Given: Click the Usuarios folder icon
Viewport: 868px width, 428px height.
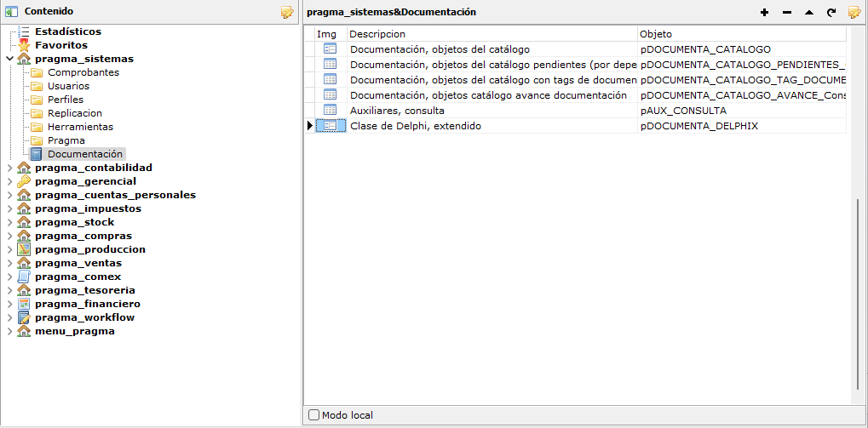Looking at the screenshot, I should coord(37,86).
